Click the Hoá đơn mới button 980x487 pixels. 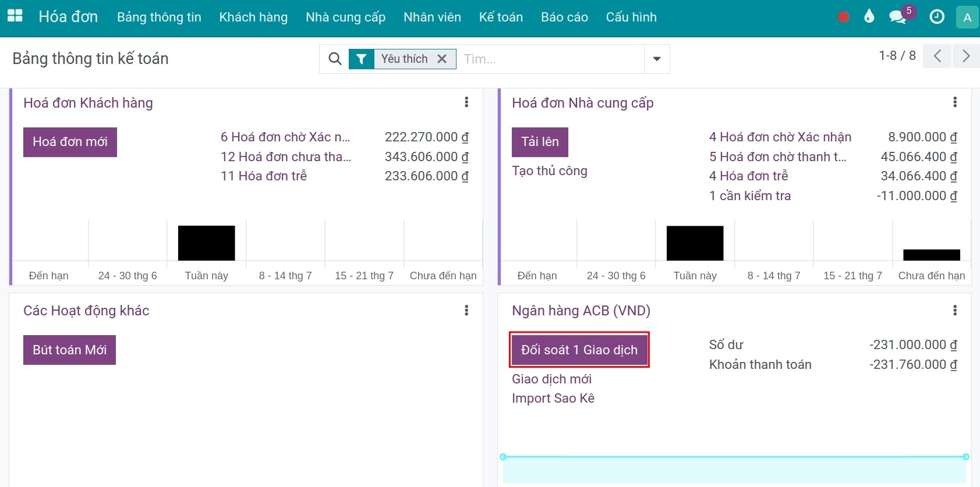[x=70, y=142]
